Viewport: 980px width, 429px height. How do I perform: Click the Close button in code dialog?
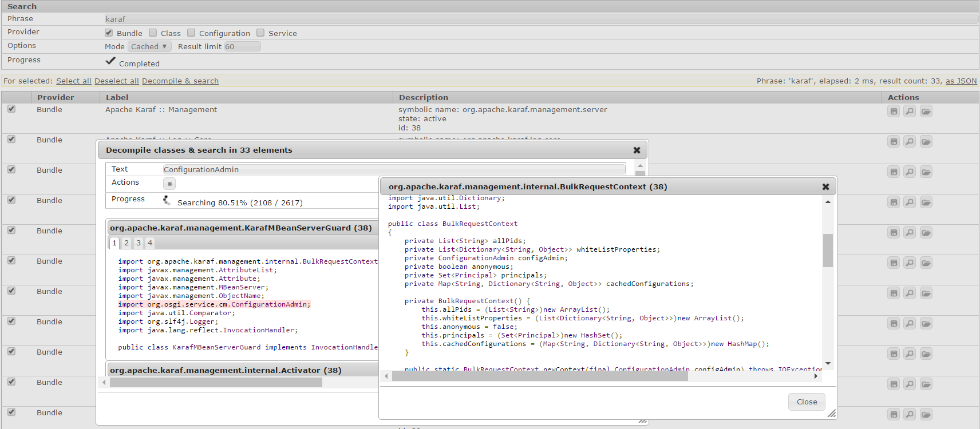pos(807,402)
